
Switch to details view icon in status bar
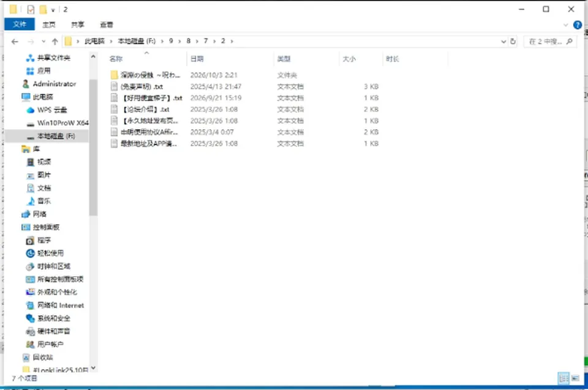pos(563,378)
